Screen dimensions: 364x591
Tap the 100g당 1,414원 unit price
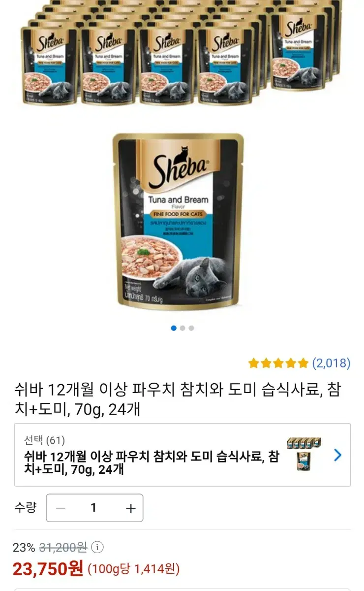coord(133,570)
